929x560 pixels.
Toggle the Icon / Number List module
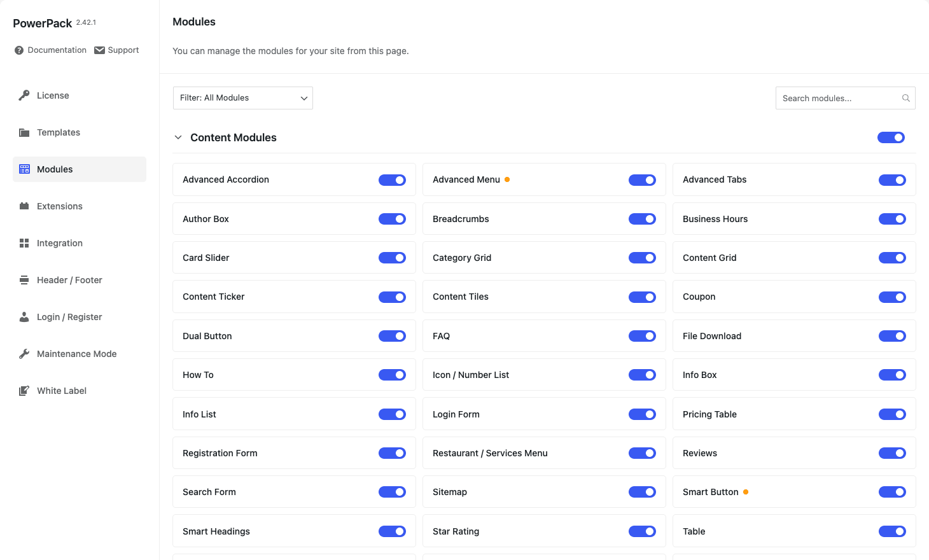[x=642, y=375]
